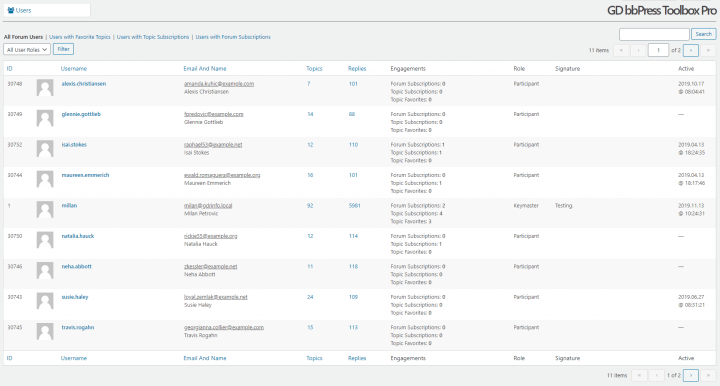Open isai.stokes username link

(x=74, y=145)
